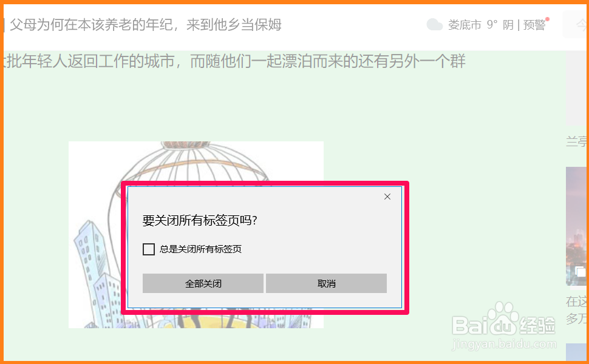This screenshot has height=364, width=589.
Task: Open the 在这 sidebar article title
Action: pyautogui.click(x=577, y=301)
